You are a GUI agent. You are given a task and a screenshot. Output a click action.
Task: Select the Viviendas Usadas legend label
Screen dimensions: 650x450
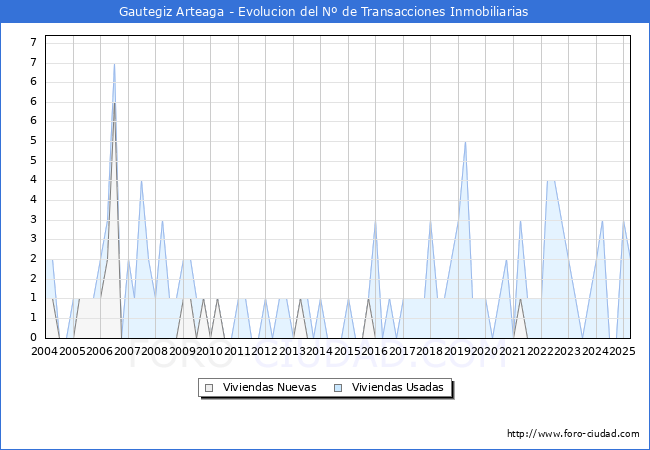click(x=398, y=387)
